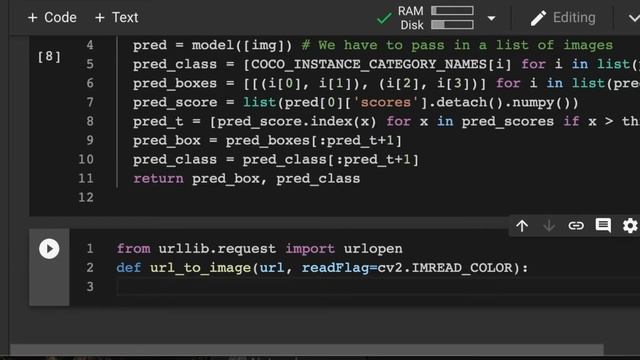
Task: Copy link to cell icon
Action: [x=576, y=226]
